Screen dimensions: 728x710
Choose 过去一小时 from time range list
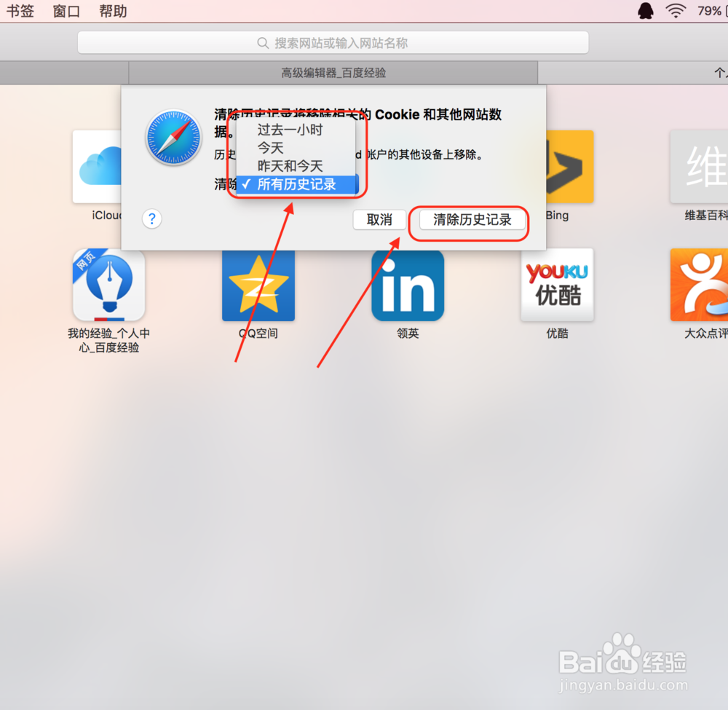[290, 130]
